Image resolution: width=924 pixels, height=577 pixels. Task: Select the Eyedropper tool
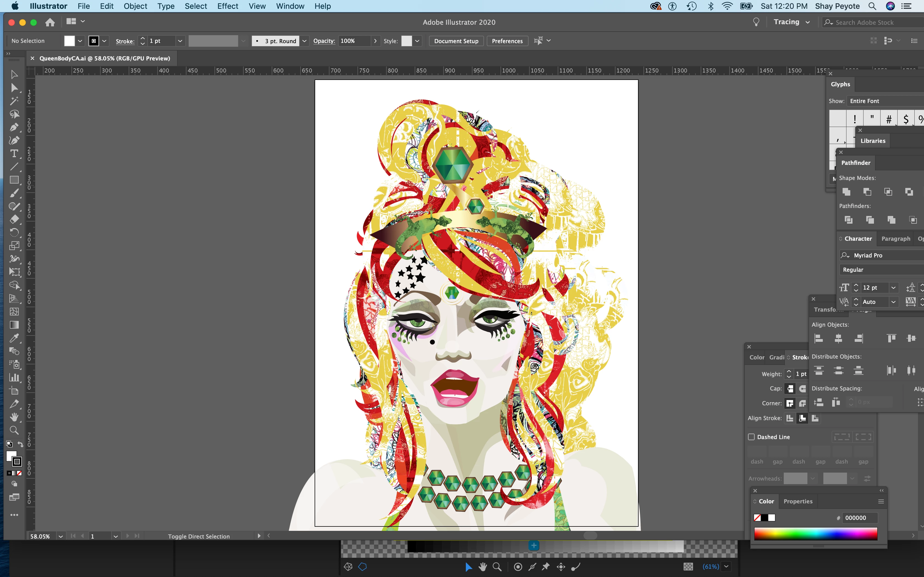click(x=14, y=338)
